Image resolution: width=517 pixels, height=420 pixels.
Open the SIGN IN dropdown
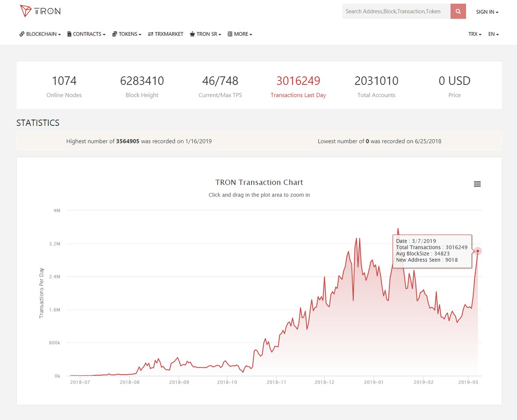coord(487,12)
